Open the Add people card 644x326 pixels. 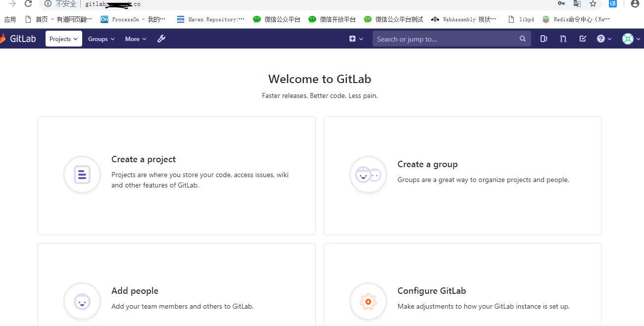click(x=177, y=284)
